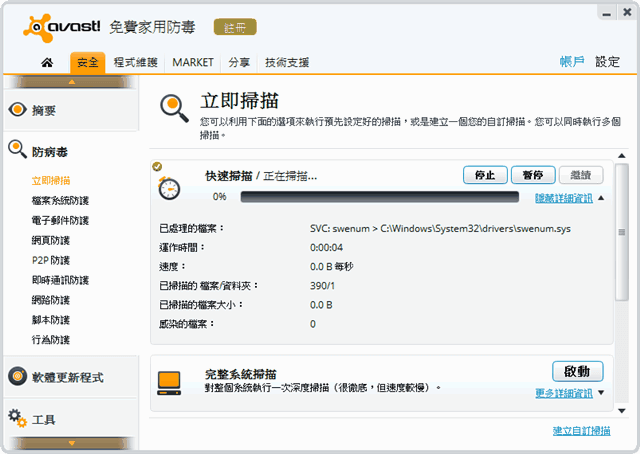Click the swenum.sys file path text
This screenshot has height=454, width=640.
[440, 228]
